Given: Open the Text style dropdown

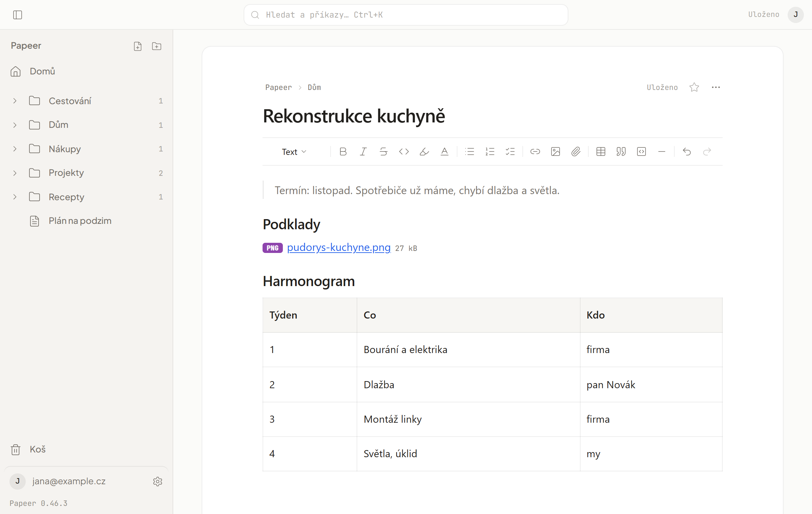Looking at the screenshot, I should (294, 152).
